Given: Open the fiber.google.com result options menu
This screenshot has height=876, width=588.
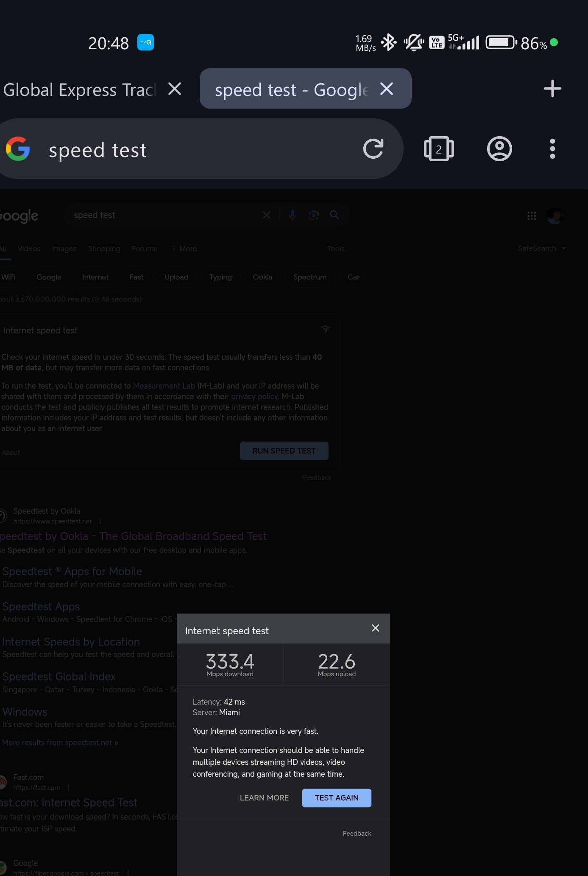Looking at the screenshot, I should tap(128, 873).
